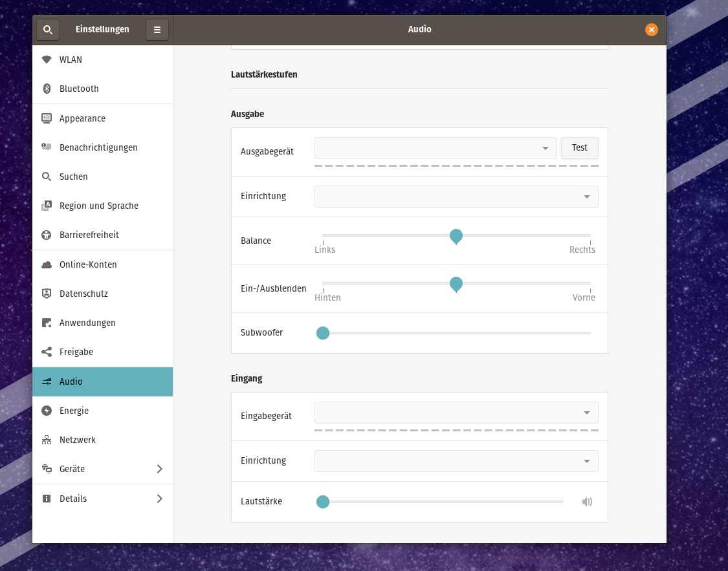Click the input volume speaker icon
Screen dimensions: 728x571
click(x=587, y=501)
